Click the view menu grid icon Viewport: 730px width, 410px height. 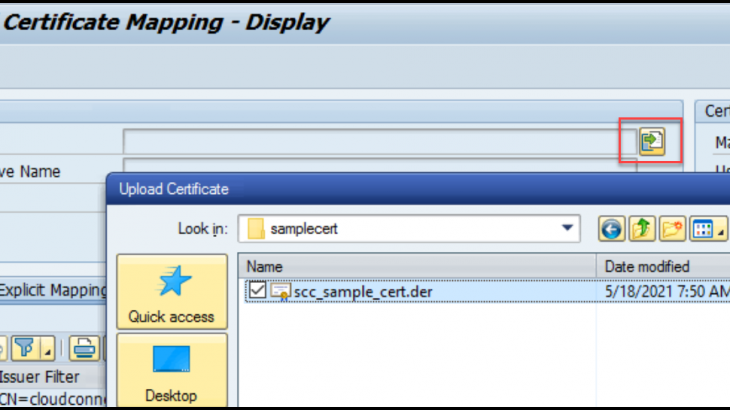pos(702,229)
